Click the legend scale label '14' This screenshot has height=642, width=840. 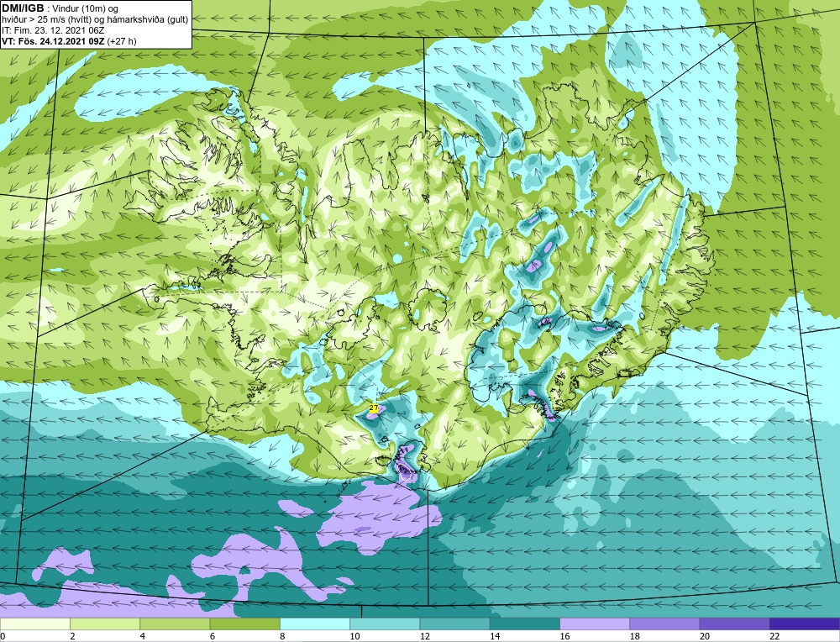tap(495, 636)
